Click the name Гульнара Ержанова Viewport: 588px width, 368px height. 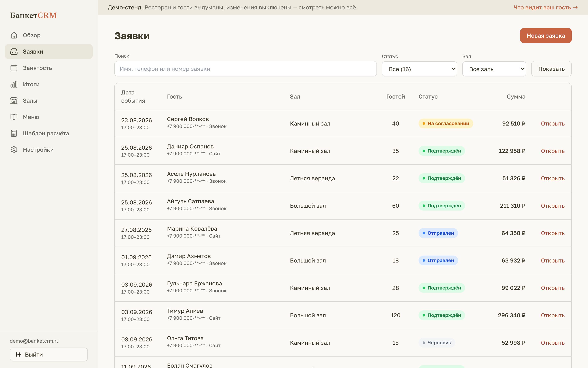tap(194, 284)
